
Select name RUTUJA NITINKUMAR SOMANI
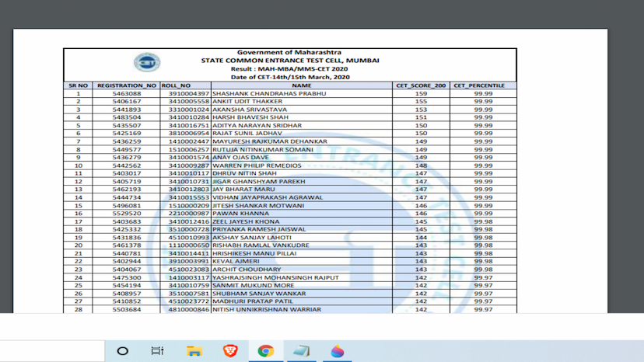click(263, 150)
